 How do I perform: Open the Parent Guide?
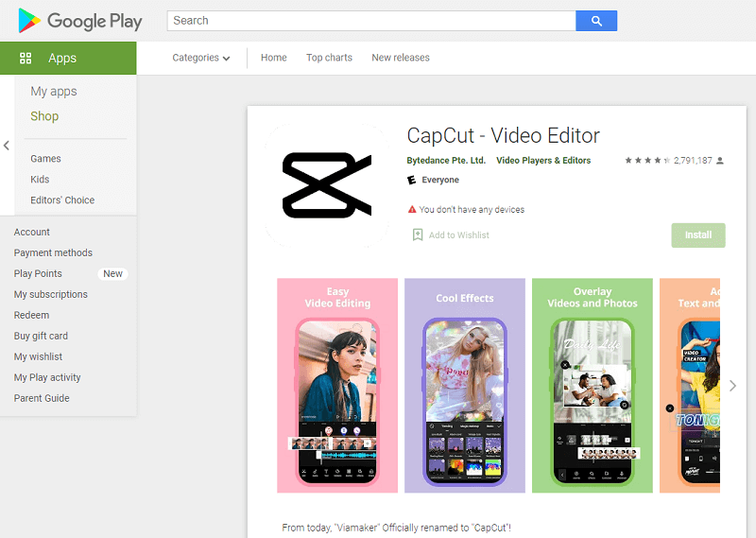click(x=42, y=398)
